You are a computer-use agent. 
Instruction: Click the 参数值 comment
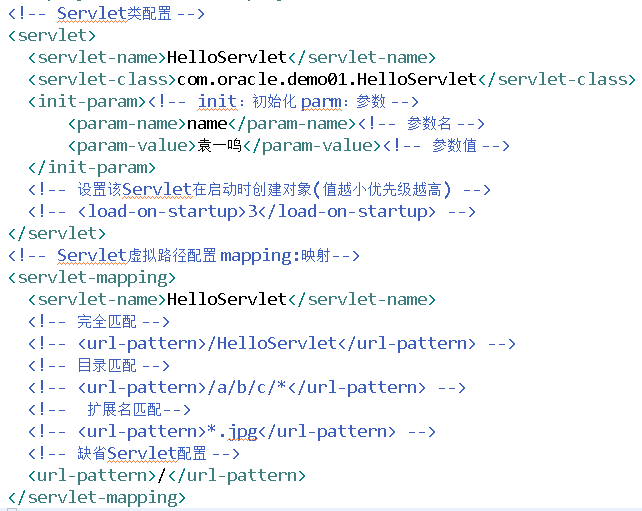[447, 145]
